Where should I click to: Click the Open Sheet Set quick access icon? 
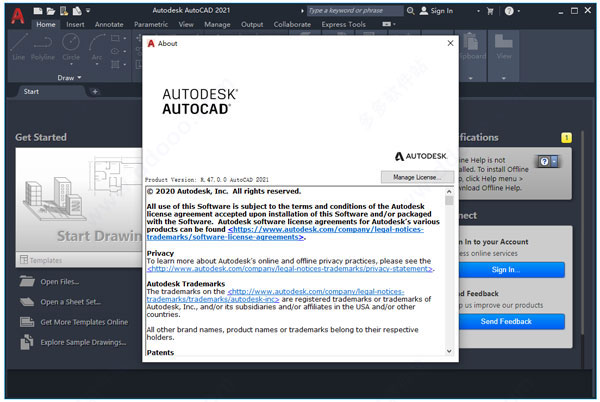click(77, 11)
